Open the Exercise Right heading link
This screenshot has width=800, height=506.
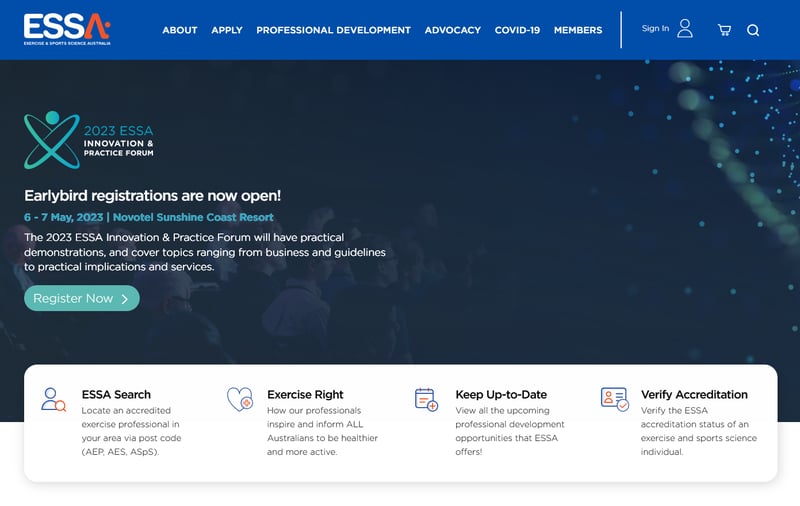305,394
